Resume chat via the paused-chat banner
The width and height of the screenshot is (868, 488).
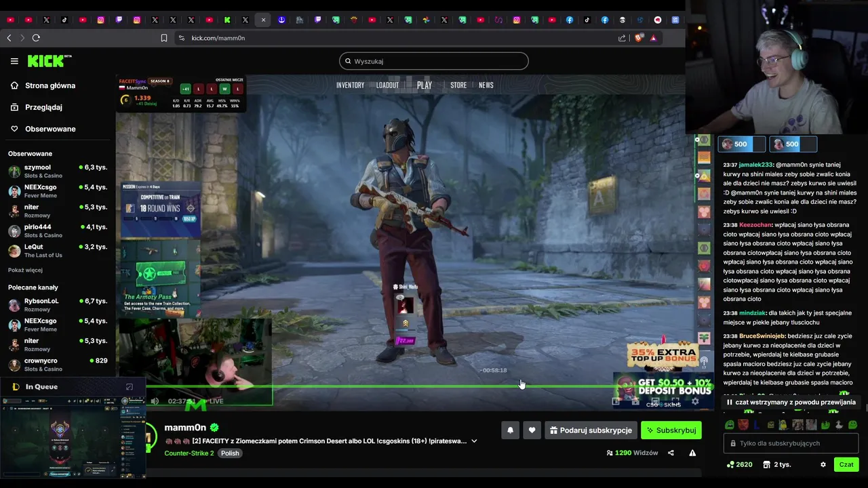click(x=791, y=402)
